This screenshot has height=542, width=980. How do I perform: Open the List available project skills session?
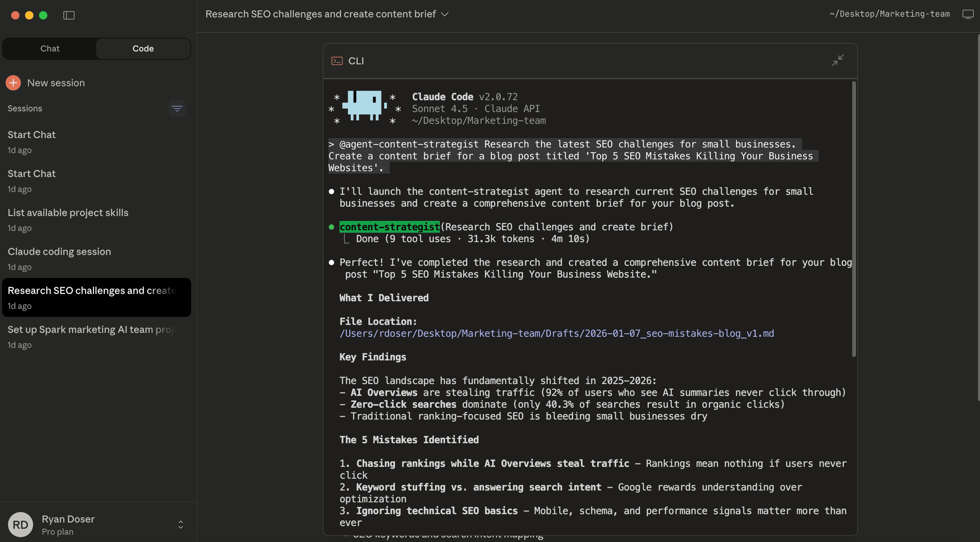(x=68, y=213)
